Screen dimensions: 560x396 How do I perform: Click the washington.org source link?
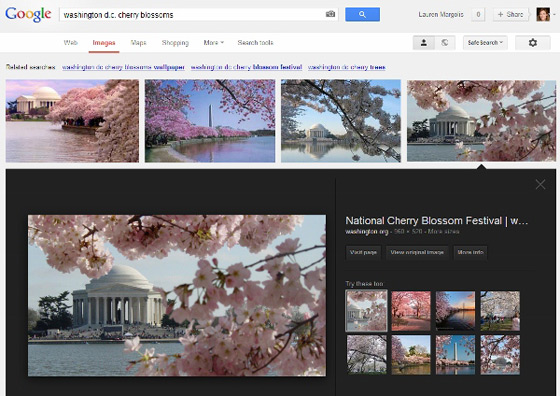tap(366, 231)
